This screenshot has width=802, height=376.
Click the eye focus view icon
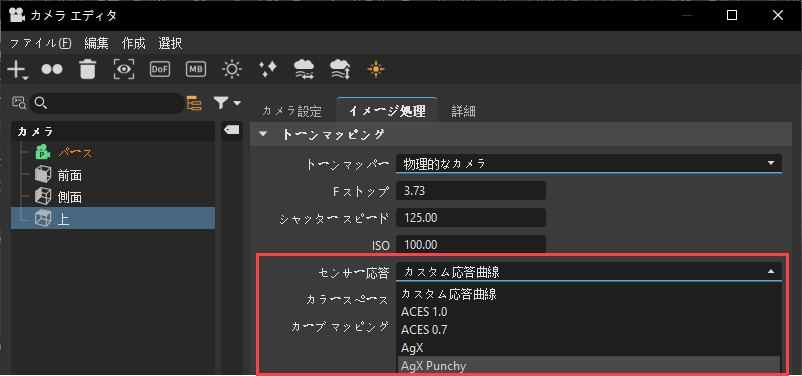tap(124, 69)
